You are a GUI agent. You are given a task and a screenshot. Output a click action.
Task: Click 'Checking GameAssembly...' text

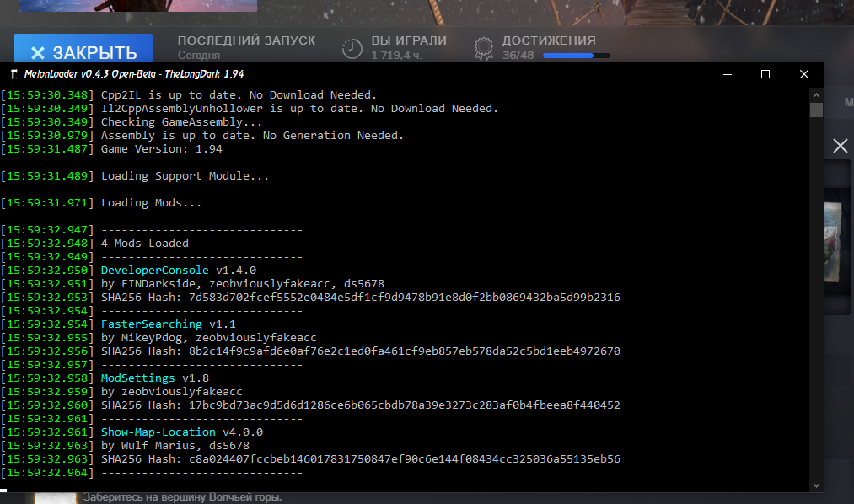click(x=181, y=122)
